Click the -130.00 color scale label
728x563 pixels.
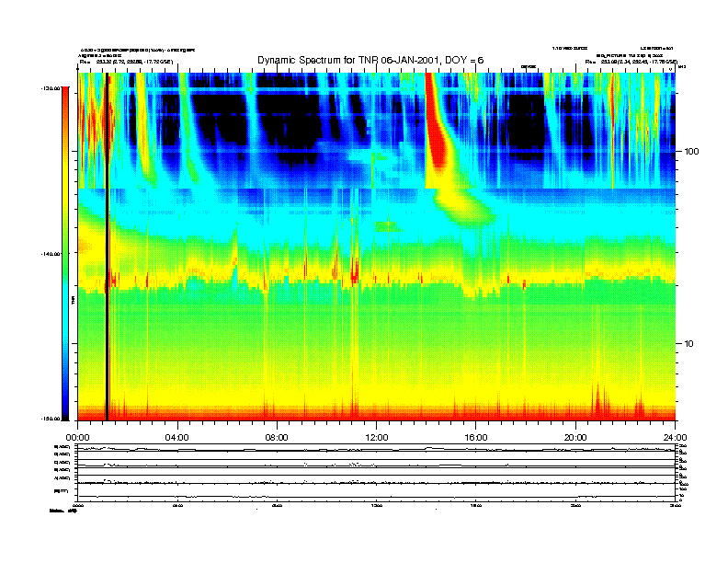(x=51, y=87)
